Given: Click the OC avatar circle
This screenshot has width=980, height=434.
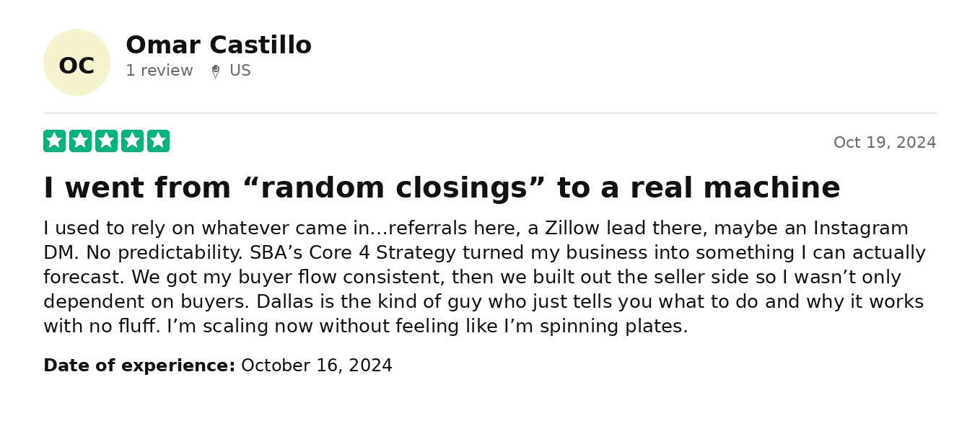Looking at the screenshot, I should (x=76, y=63).
